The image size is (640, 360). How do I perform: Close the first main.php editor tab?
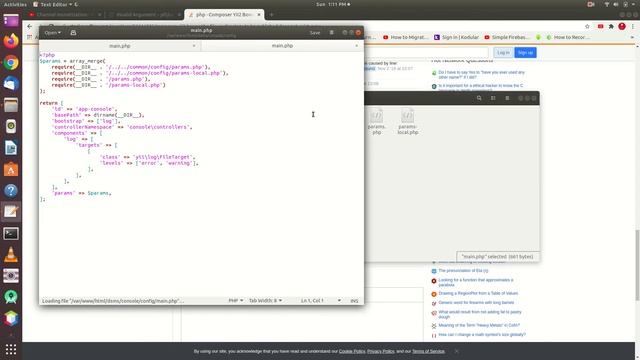click(x=194, y=46)
